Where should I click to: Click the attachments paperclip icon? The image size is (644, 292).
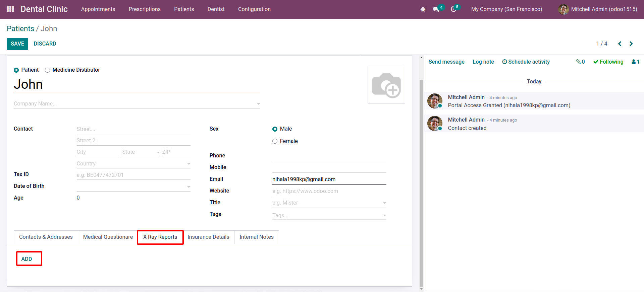point(580,62)
